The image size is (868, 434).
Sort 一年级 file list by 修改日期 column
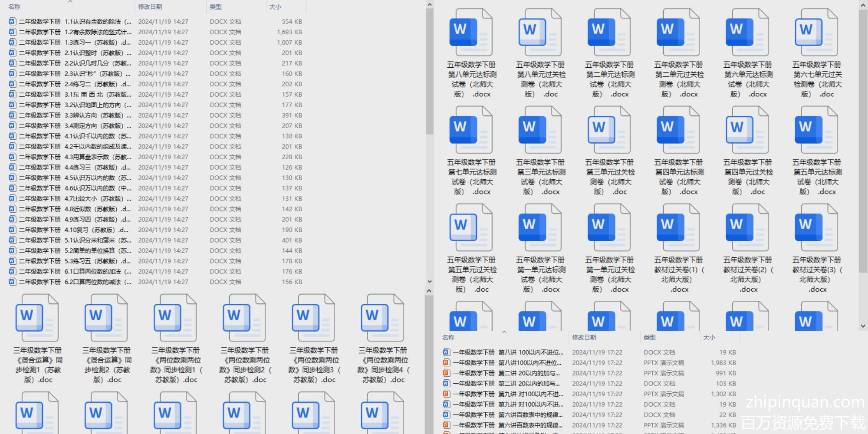[584, 337]
